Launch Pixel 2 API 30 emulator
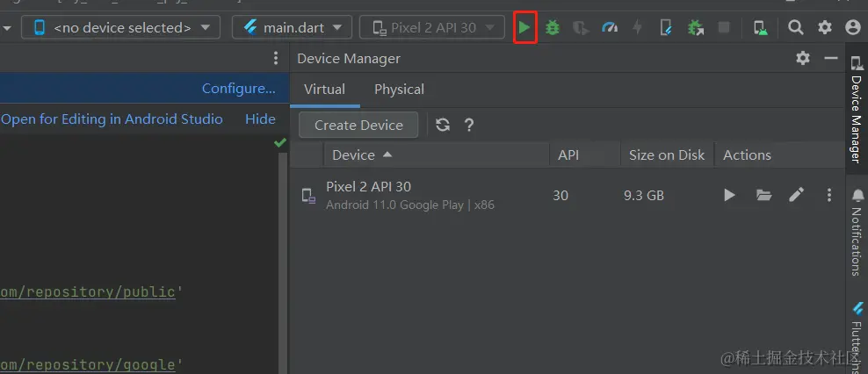This screenshot has width=868, height=374. tap(729, 195)
